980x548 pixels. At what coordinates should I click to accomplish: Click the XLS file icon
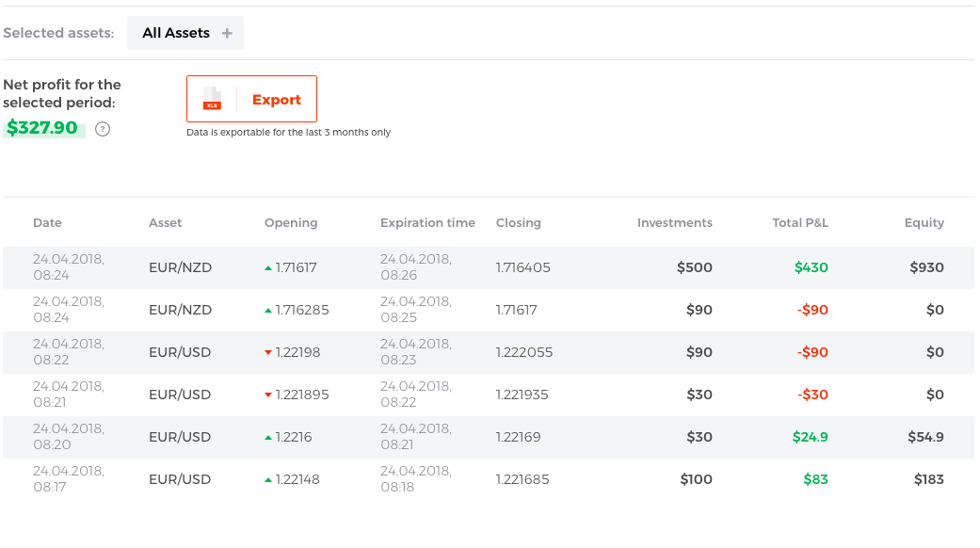[x=212, y=99]
